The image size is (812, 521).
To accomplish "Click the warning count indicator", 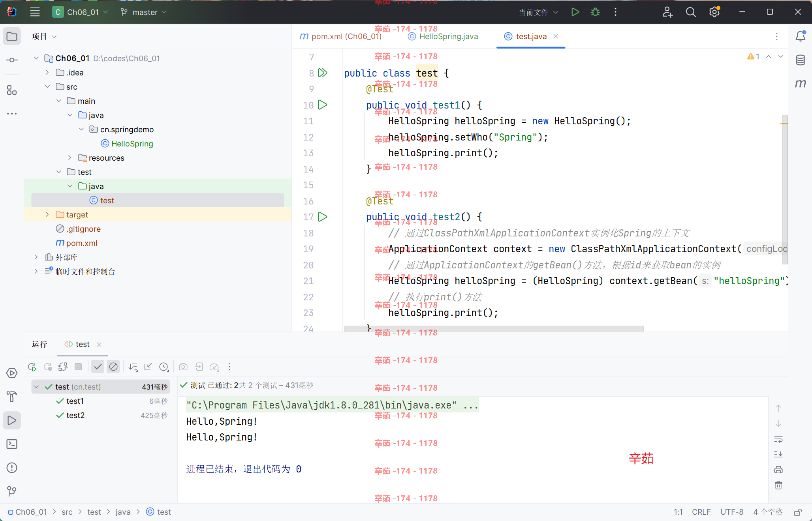I will tap(754, 56).
